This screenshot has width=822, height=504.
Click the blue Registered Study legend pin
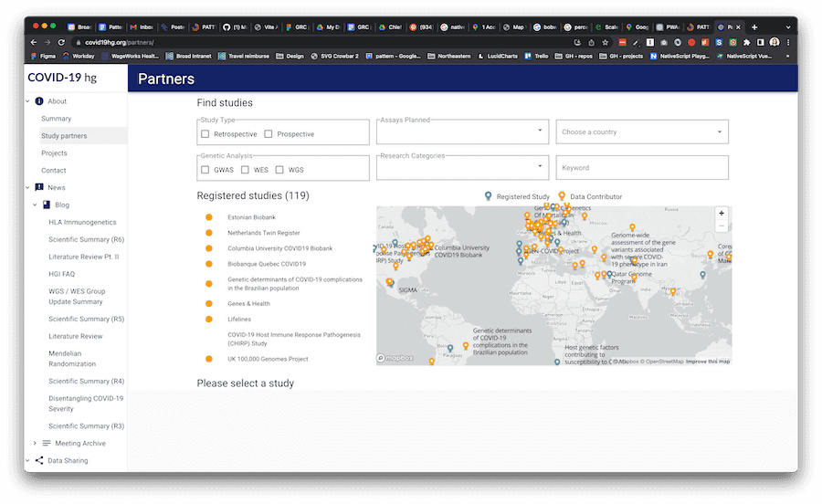pos(488,196)
